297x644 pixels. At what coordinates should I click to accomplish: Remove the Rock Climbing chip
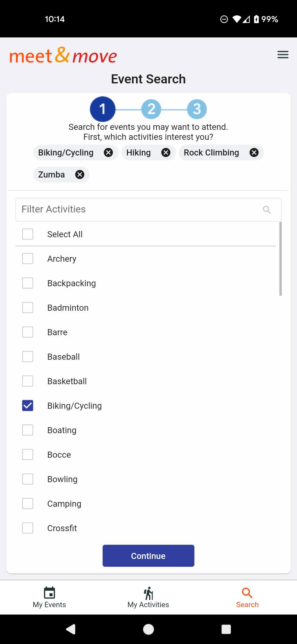point(254,152)
